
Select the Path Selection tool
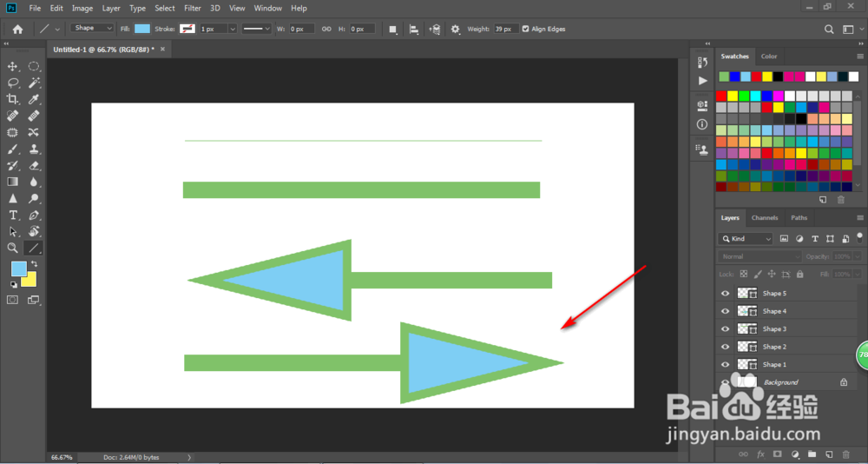[12, 232]
